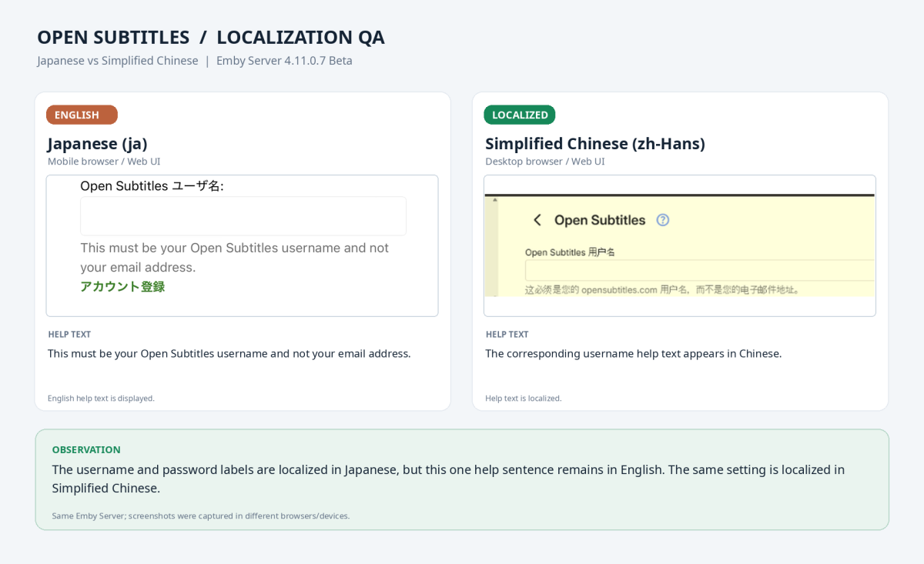Click the OPEN SUBTITLES / LOCALIZATION QA title
This screenshot has width=924, height=564.
click(211, 37)
